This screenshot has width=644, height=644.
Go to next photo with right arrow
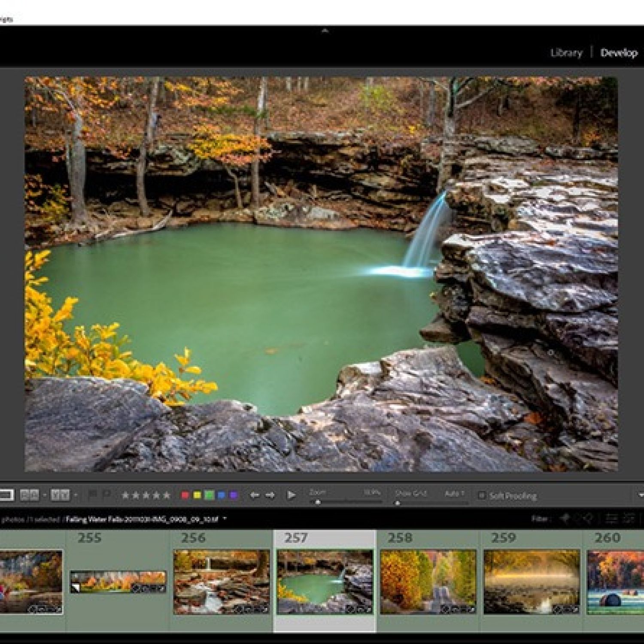tap(270, 495)
